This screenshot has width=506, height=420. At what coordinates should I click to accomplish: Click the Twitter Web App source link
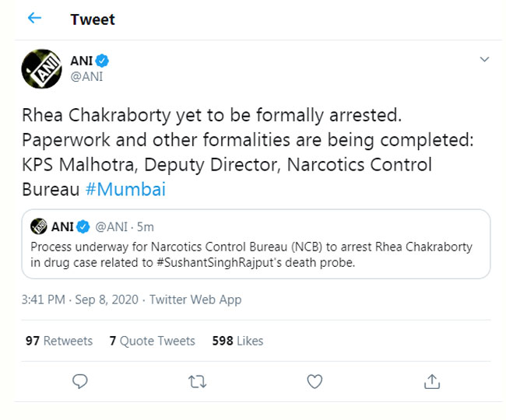pos(195,299)
